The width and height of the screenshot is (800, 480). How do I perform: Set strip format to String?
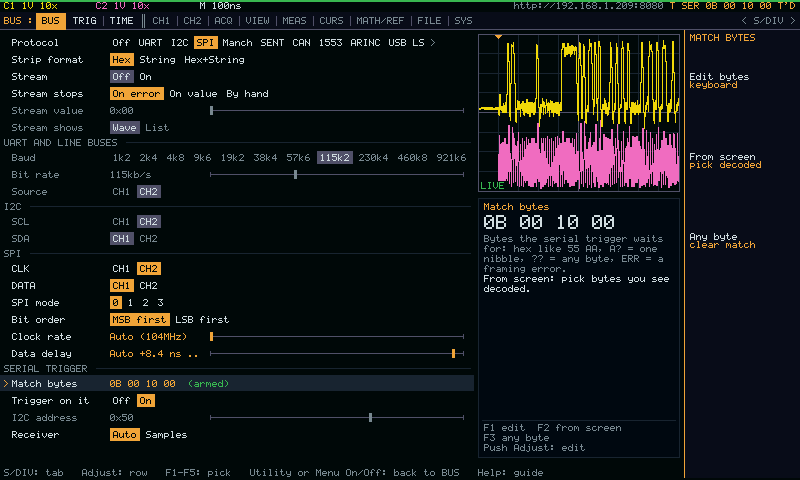tap(157, 60)
